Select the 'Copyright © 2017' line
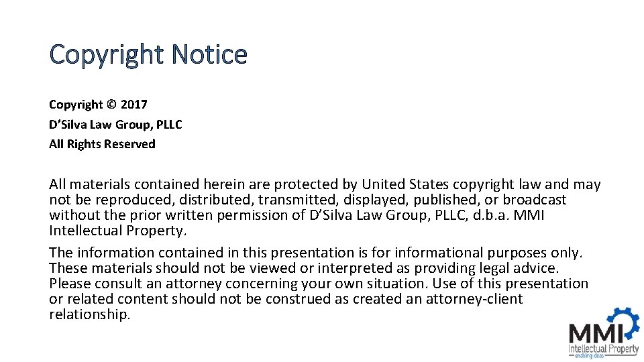This screenshot has height=362, width=644. [98, 105]
